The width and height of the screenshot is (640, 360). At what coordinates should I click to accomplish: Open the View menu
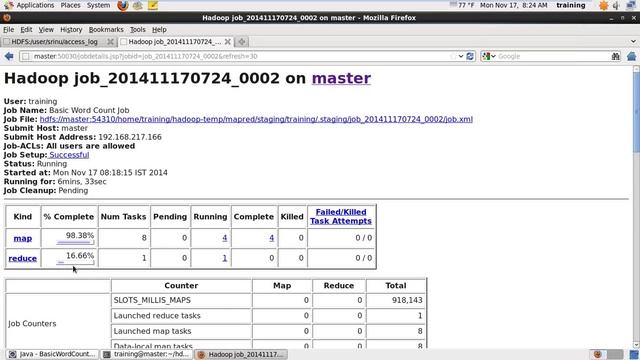[46, 30]
